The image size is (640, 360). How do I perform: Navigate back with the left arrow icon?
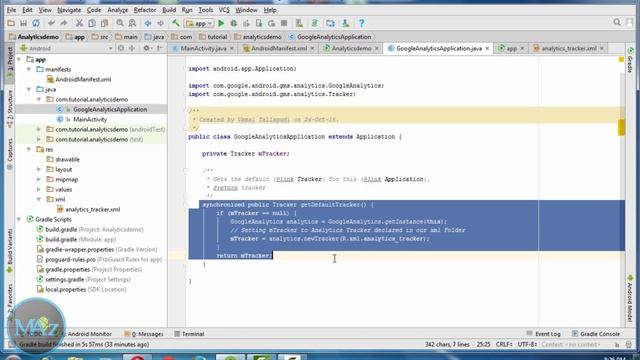(148, 23)
